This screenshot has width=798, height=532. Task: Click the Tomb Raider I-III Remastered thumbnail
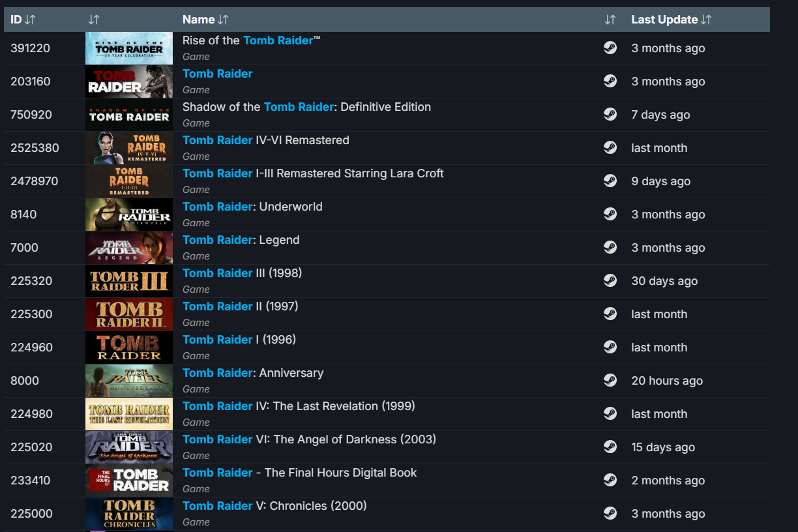tap(129, 181)
